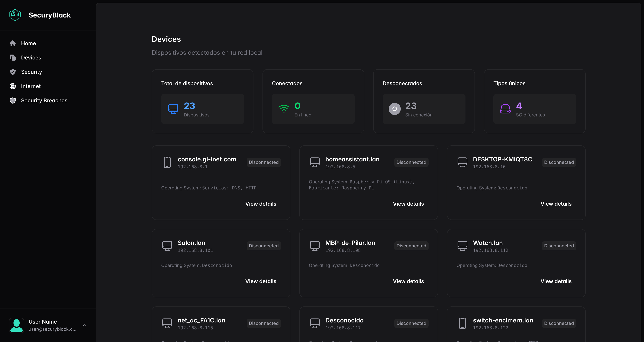Click the Security shield-check icon in sidebar
The height and width of the screenshot is (342, 644).
tap(13, 72)
